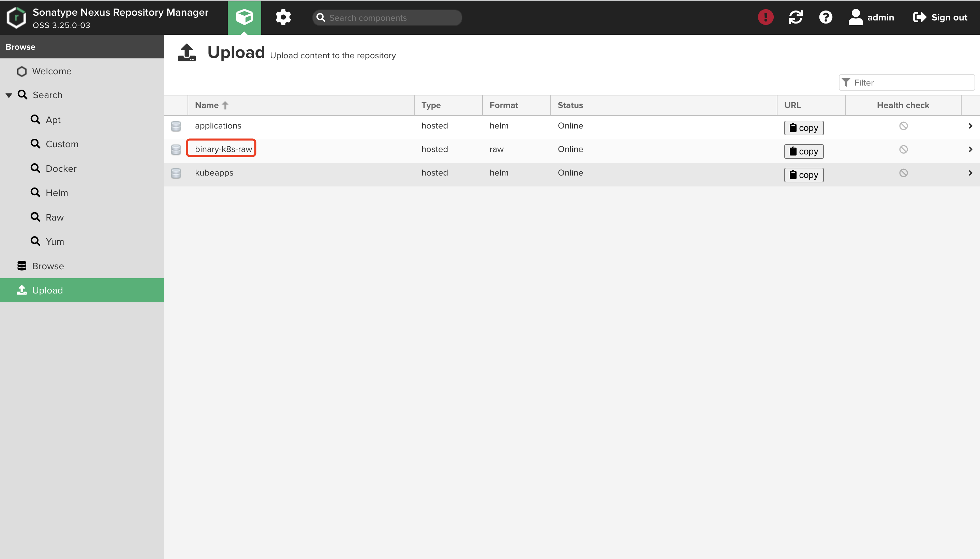Click the Nexus hexagon logo

point(16,18)
